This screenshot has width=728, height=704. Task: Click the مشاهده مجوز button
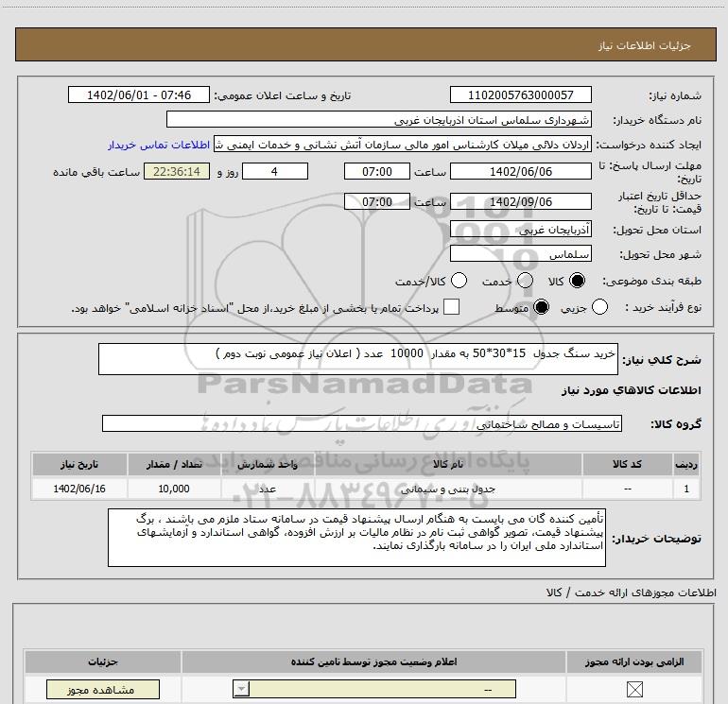click(x=103, y=690)
